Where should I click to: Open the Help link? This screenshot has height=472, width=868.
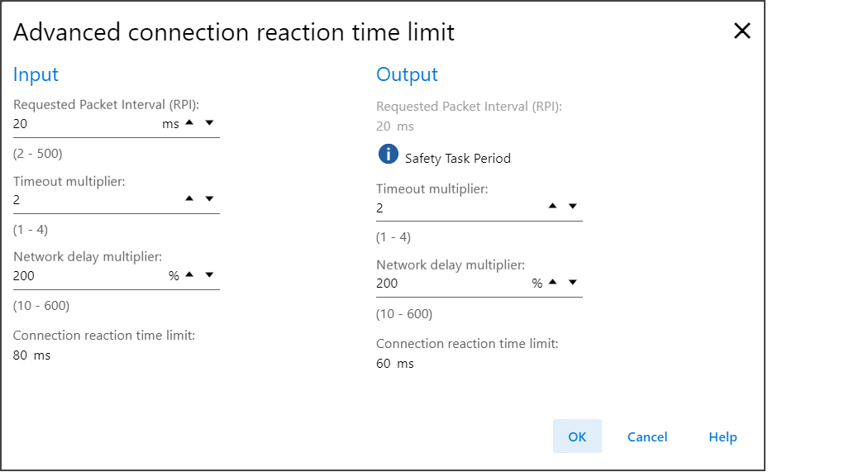click(x=723, y=436)
